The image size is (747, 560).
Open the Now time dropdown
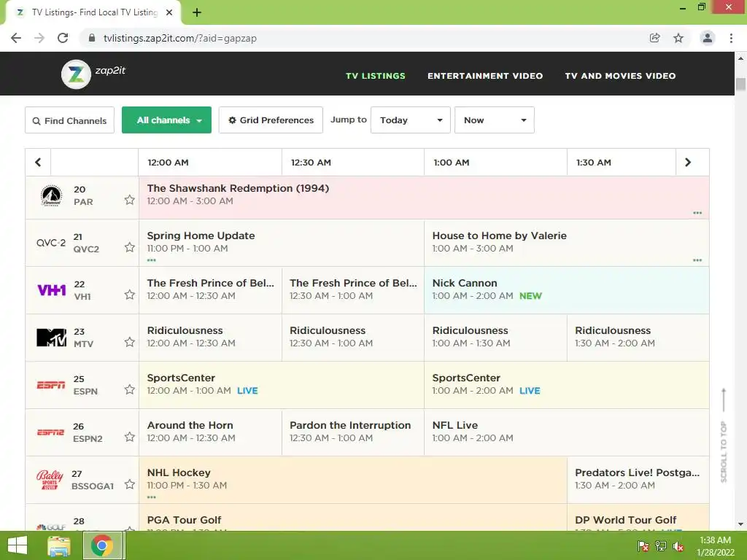click(x=495, y=120)
